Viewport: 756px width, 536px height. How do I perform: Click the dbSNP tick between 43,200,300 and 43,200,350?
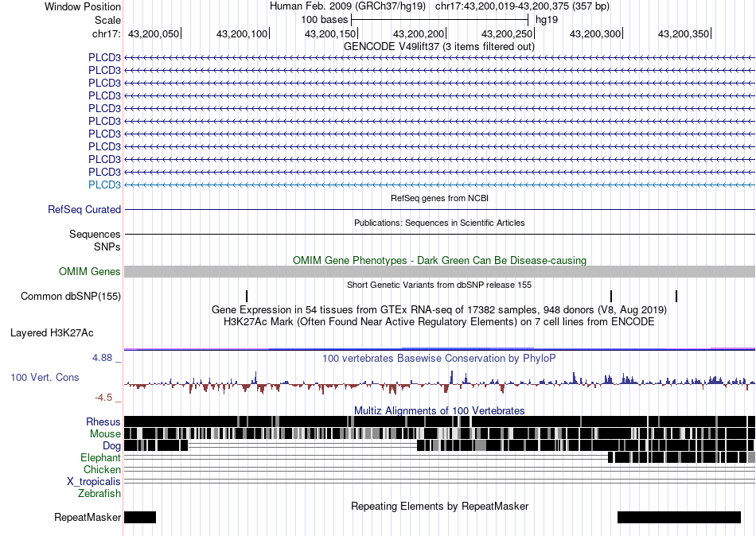676,296
